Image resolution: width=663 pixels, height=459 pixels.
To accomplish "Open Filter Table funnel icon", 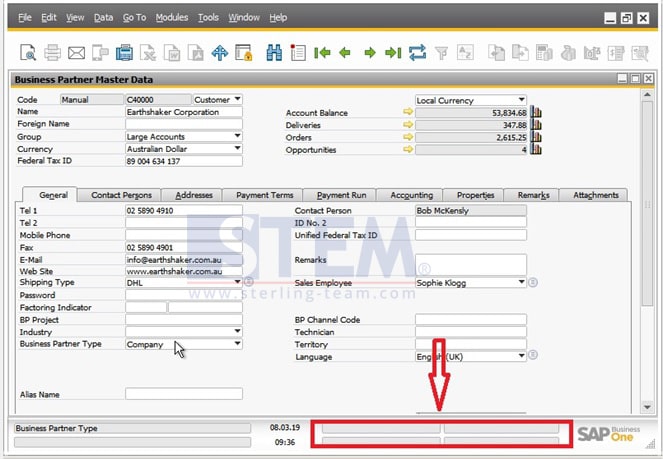I will pos(441,53).
